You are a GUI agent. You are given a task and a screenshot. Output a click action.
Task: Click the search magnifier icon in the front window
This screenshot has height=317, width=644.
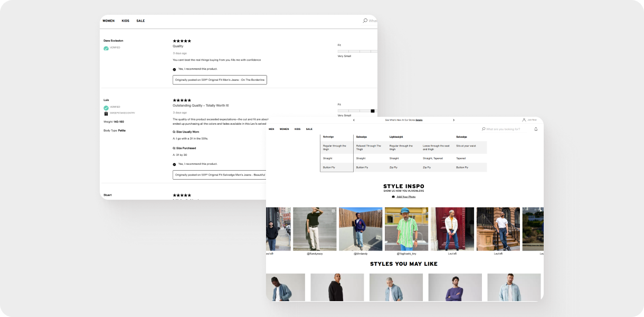pos(484,129)
